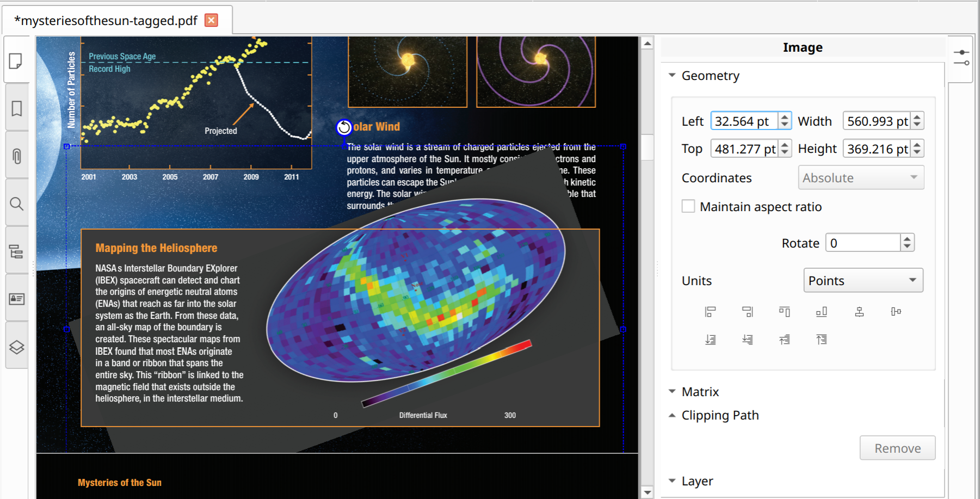Align selected objects to the right edge
This screenshot has width=980, height=499.
tap(748, 312)
